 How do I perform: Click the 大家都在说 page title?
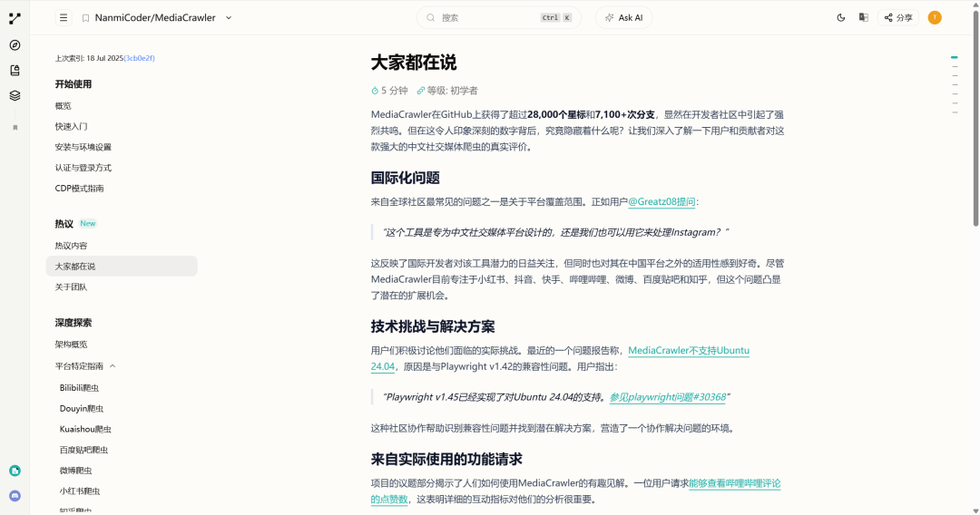point(414,63)
